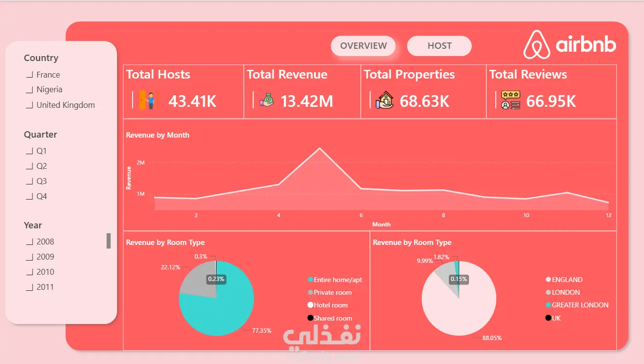The width and height of the screenshot is (644, 364).
Task: Check the 2008 year filter
Action: 29,242
